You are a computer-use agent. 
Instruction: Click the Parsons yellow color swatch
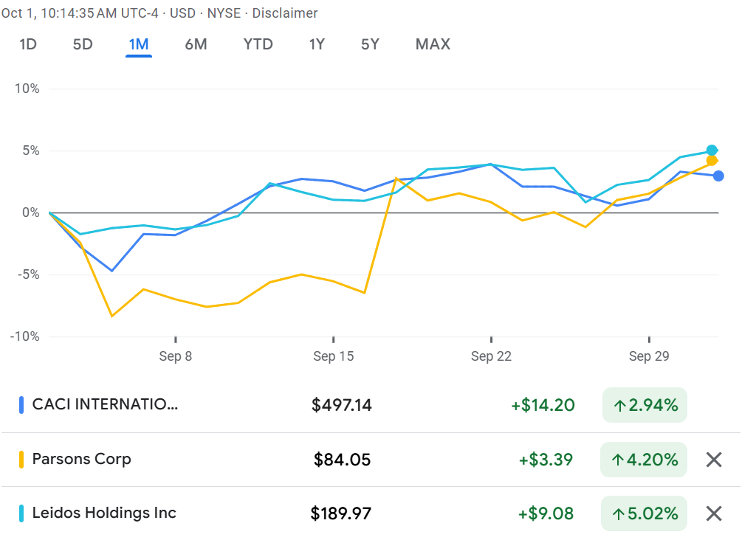coord(22,459)
